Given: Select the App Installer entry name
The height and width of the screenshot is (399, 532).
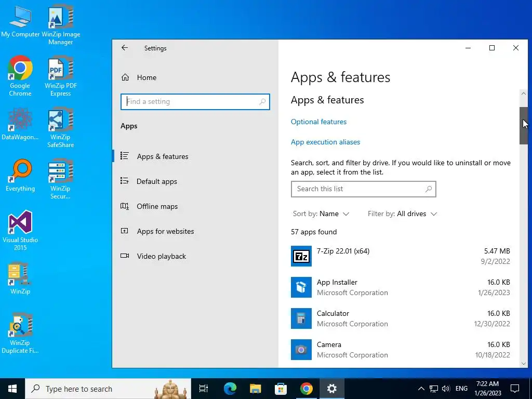Looking at the screenshot, I should 337,282.
